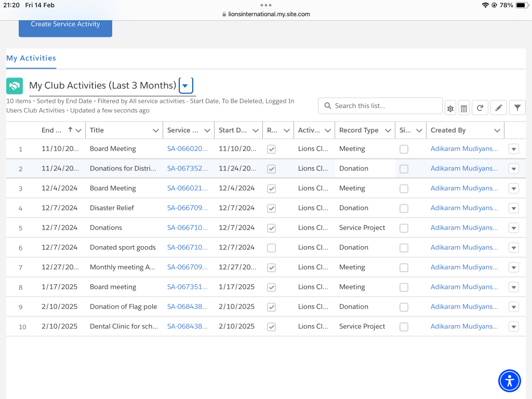
Task: Open Created By link in Donated sport goods row
Action: [464, 247]
